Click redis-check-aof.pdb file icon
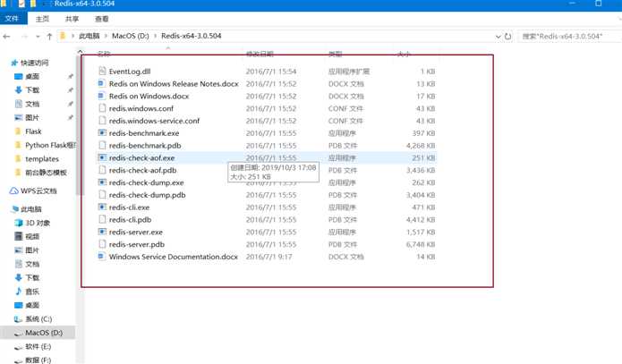 pos(102,170)
